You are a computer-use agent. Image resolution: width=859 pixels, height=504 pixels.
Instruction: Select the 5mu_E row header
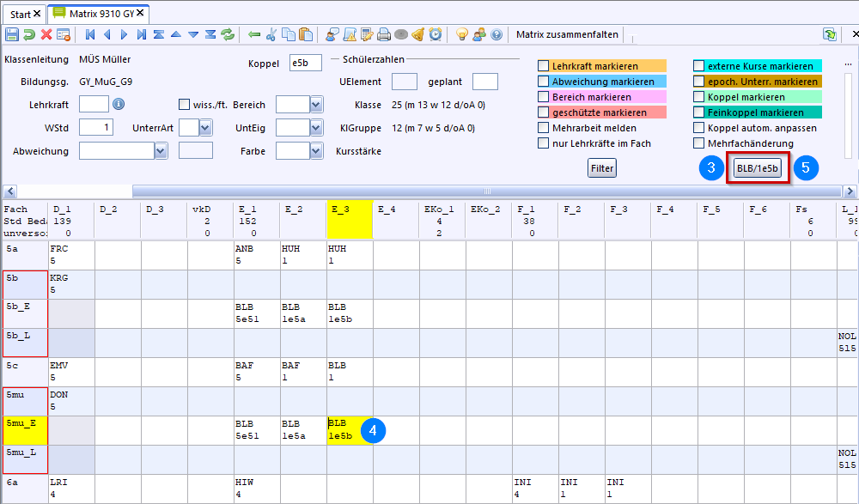[x=25, y=430]
